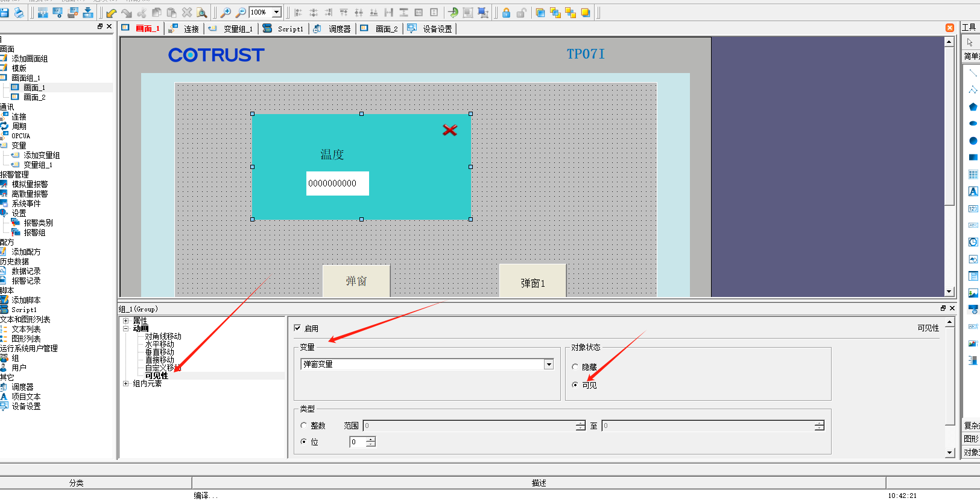Click the Undo arrow icon

pos(112,12)
